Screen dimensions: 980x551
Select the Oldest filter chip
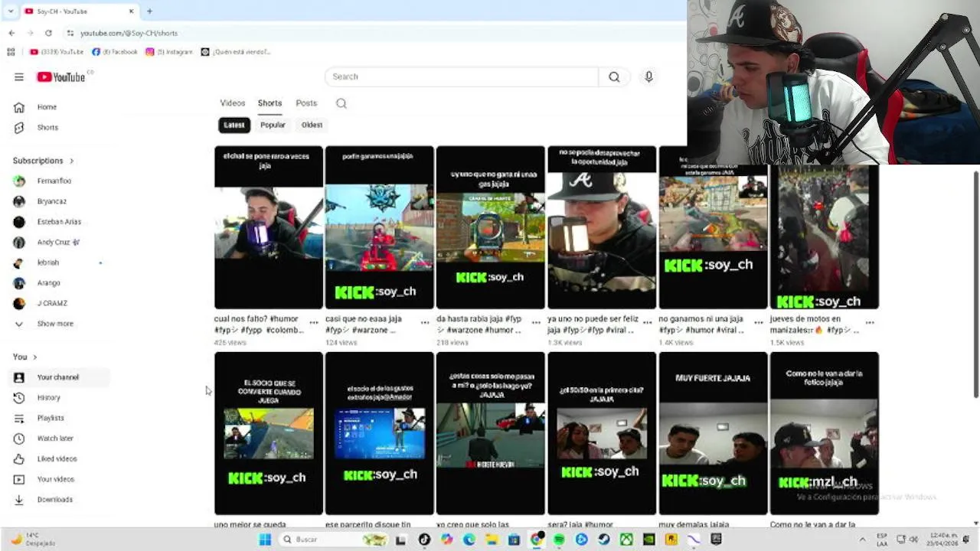click(x=312, y=125)
